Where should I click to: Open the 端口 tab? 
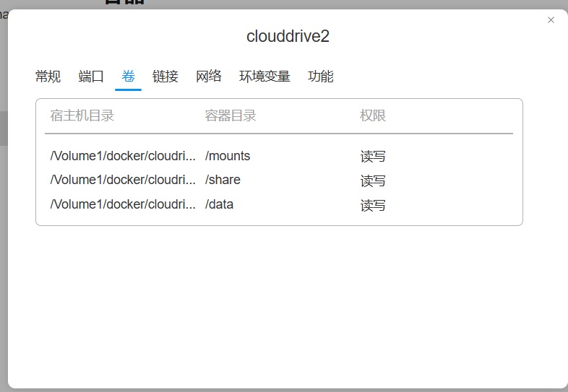91,77
